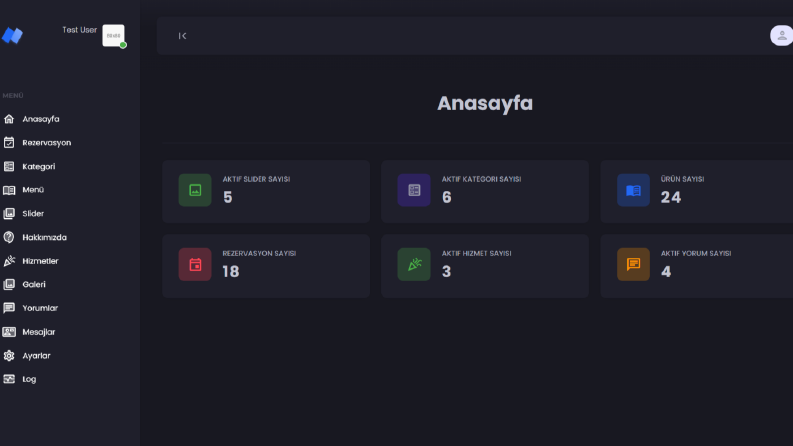
Task: Click the blue book icon on ürün card
Action: click(633, 190)
